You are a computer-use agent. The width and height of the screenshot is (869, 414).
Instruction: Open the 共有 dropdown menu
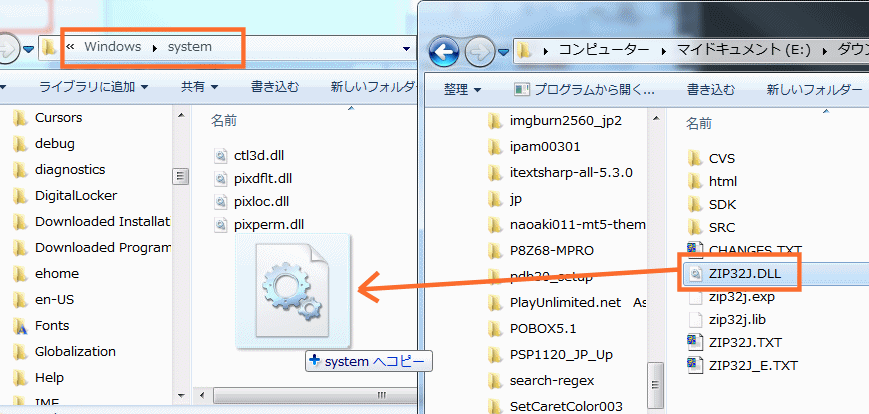coord(199,87)
